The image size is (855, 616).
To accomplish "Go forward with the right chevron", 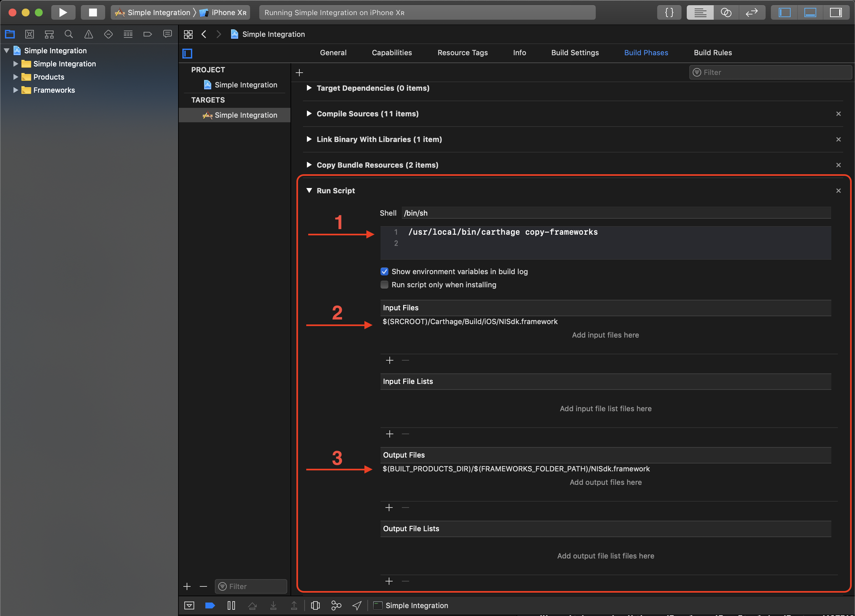I will [x=219, y=34].
